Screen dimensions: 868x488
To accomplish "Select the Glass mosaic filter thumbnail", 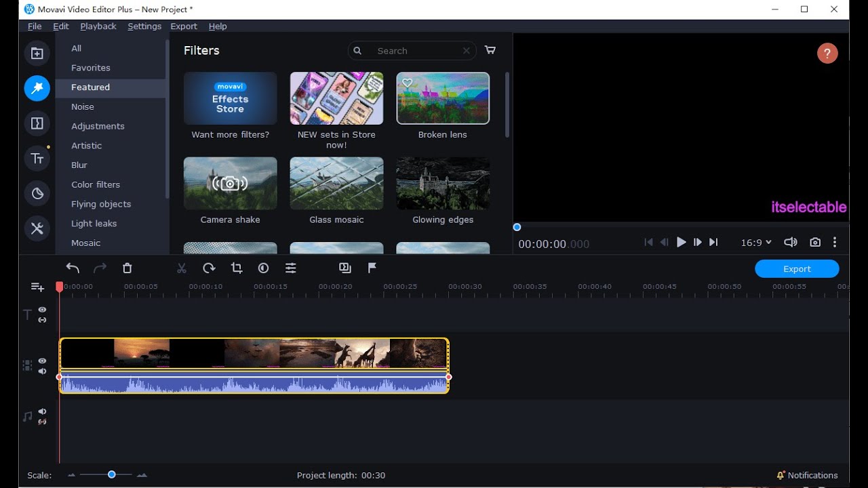I will (x=336, y=183).
